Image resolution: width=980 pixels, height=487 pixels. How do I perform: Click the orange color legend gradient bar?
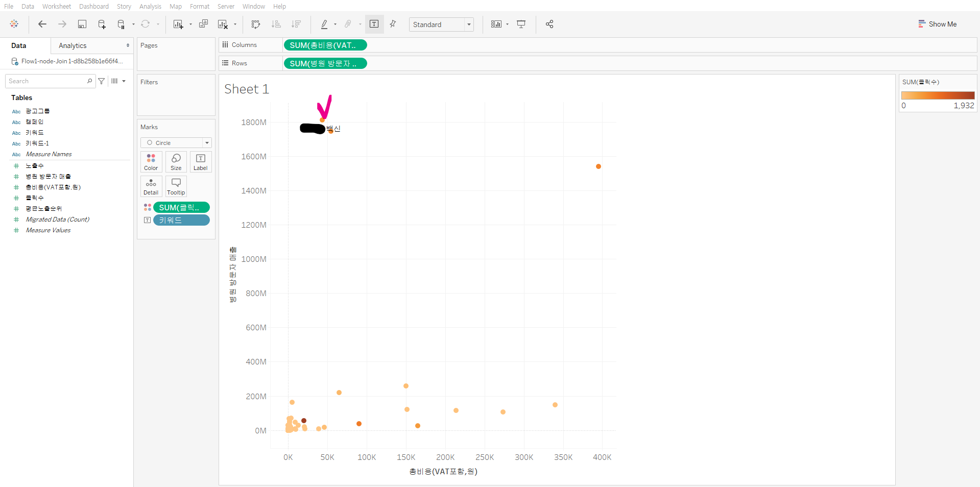(938, 95)
